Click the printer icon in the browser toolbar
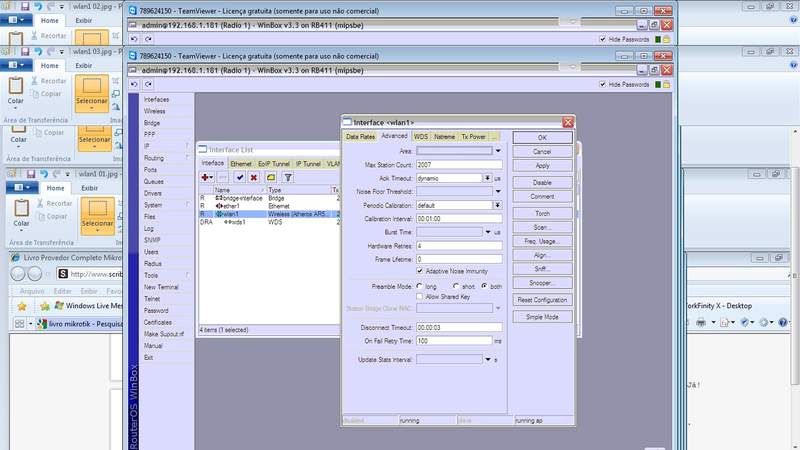 pos(701,322)
